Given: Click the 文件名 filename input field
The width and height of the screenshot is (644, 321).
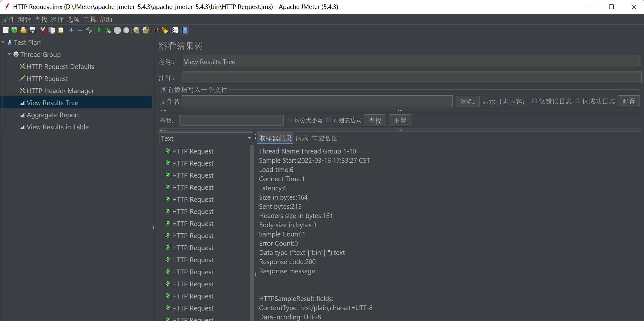Looking at the screenshot, I should (317, 101).
